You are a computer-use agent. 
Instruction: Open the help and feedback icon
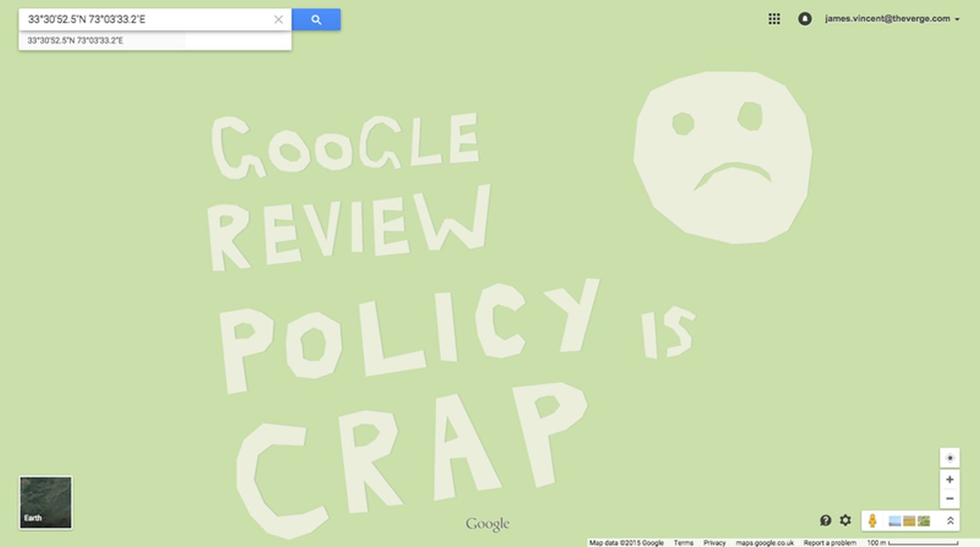tap(826, 520)
